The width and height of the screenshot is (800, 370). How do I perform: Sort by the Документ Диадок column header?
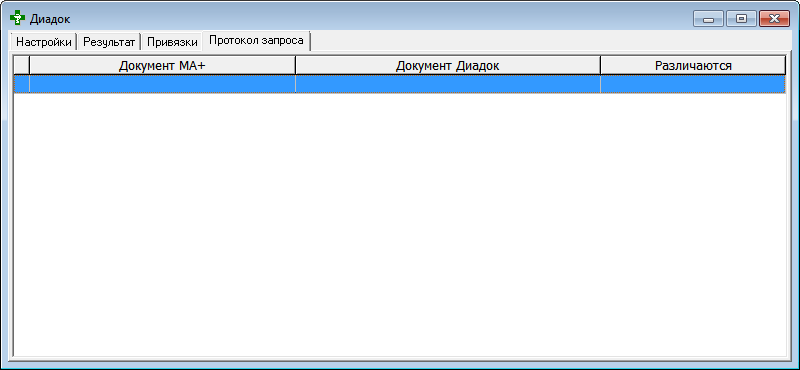pos(447,65)
